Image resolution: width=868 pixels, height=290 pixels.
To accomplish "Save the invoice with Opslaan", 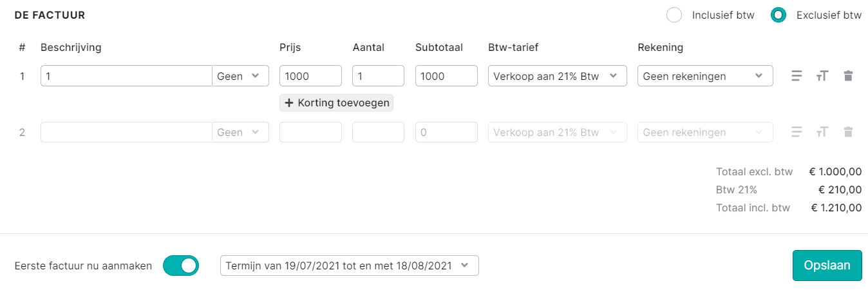I will click(x=827, y=266).
